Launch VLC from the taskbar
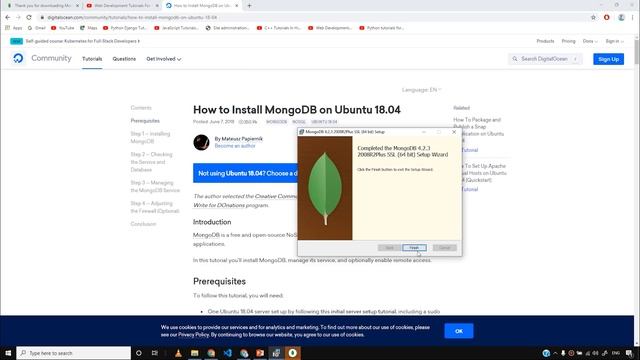Viewport: 640px width, 360px height. 178,353
